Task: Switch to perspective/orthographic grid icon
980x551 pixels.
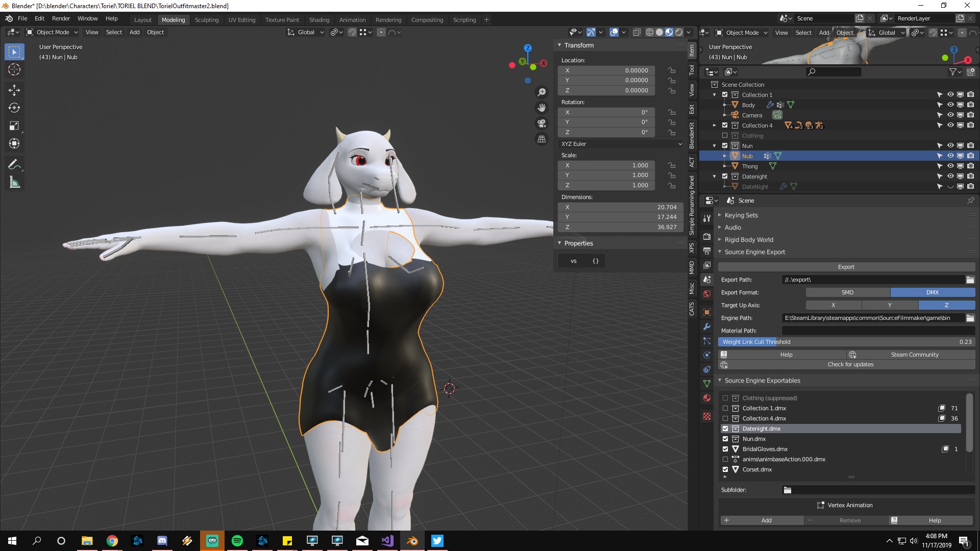Action: click(542, 139)
